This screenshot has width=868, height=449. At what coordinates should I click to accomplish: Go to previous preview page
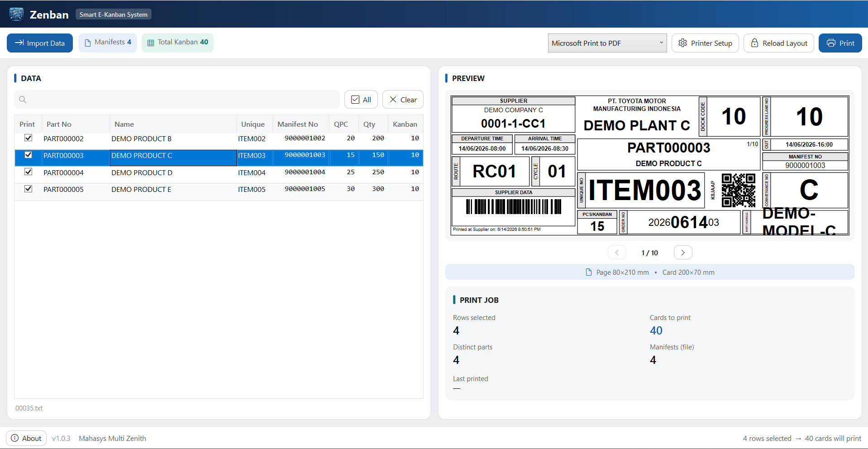(617, 253)
